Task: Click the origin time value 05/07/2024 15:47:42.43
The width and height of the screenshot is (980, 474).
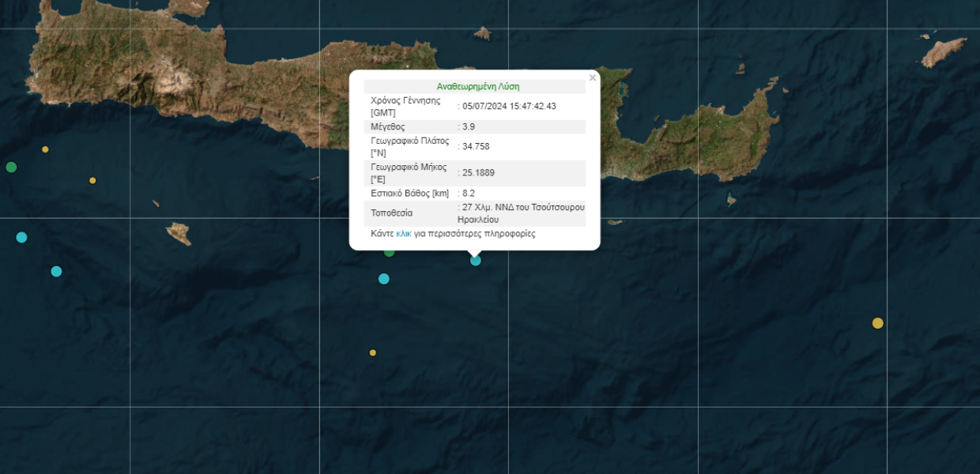Action: coord(510,106)
